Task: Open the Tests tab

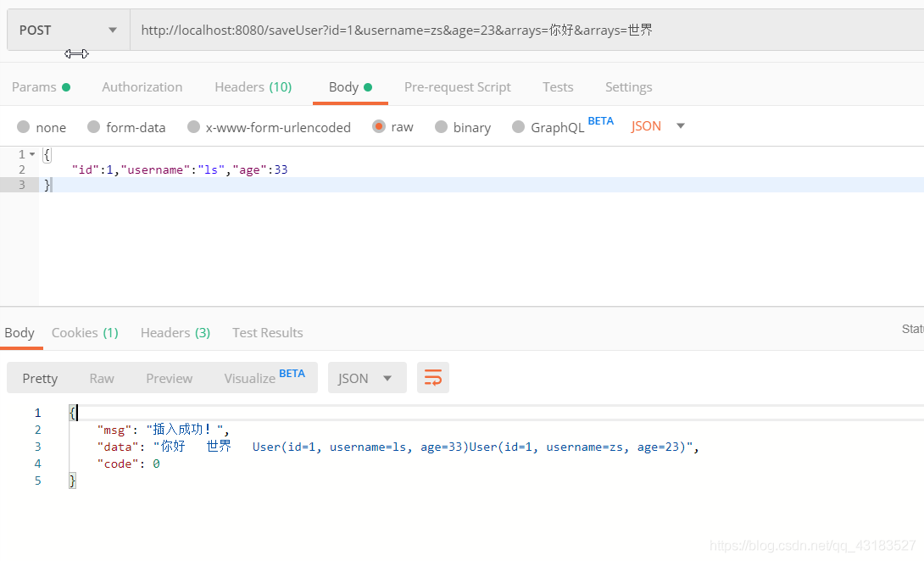Action: [558, 87]
